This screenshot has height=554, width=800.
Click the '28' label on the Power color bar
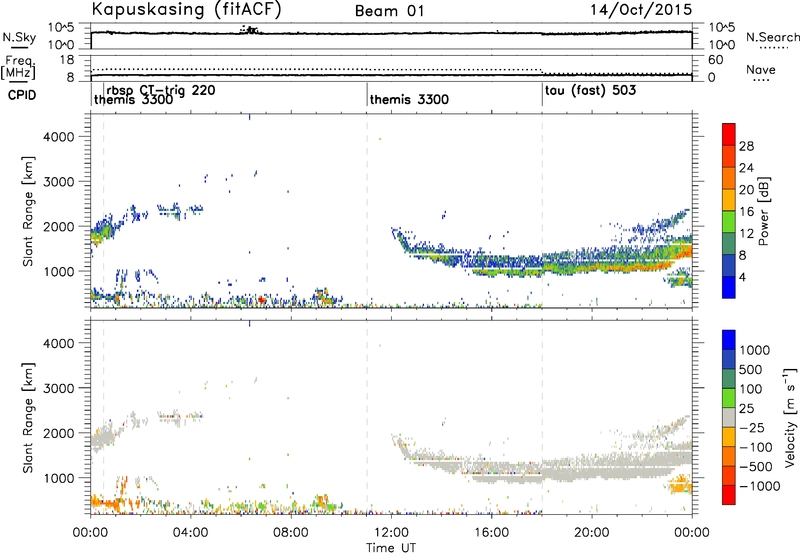746,146
